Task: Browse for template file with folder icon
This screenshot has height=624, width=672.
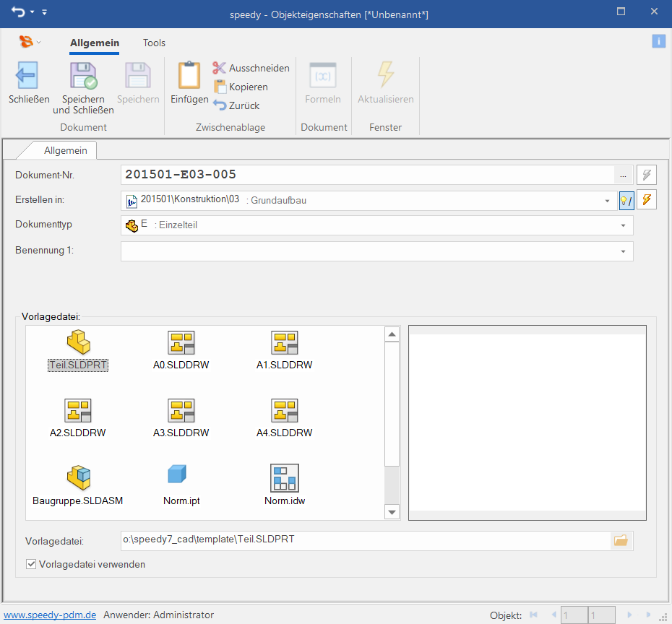Action: point(621,540)
